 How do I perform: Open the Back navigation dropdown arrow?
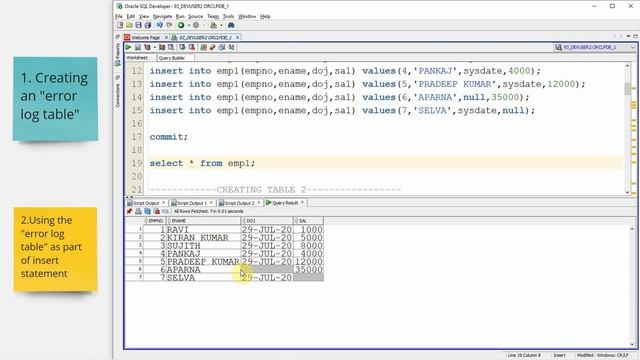(188, 25)
